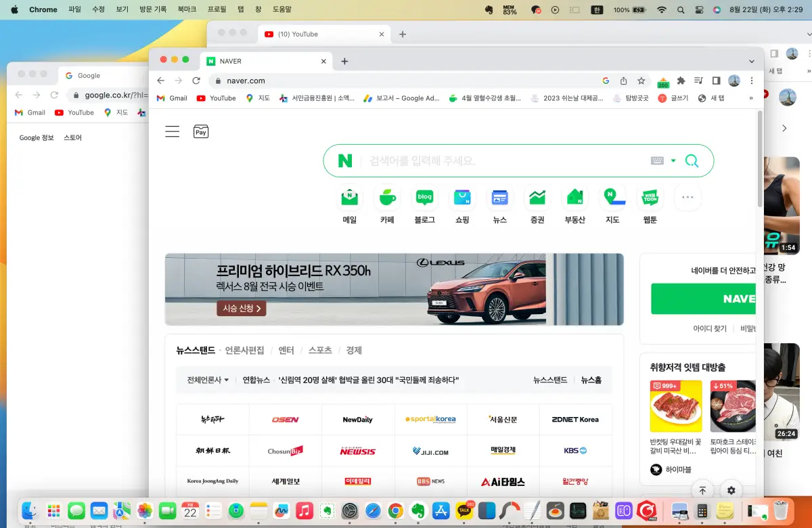Click the scroll-to-top arrow button
The height and width of the screenshot is (528, 812).
[x=702, y=491]
